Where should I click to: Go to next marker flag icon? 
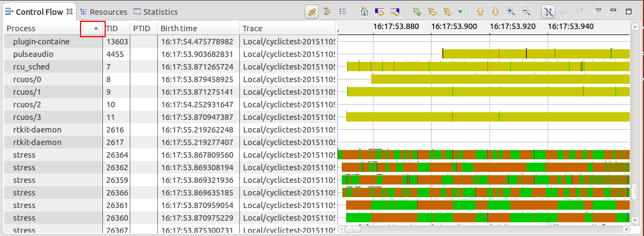[x=448, y=11]
